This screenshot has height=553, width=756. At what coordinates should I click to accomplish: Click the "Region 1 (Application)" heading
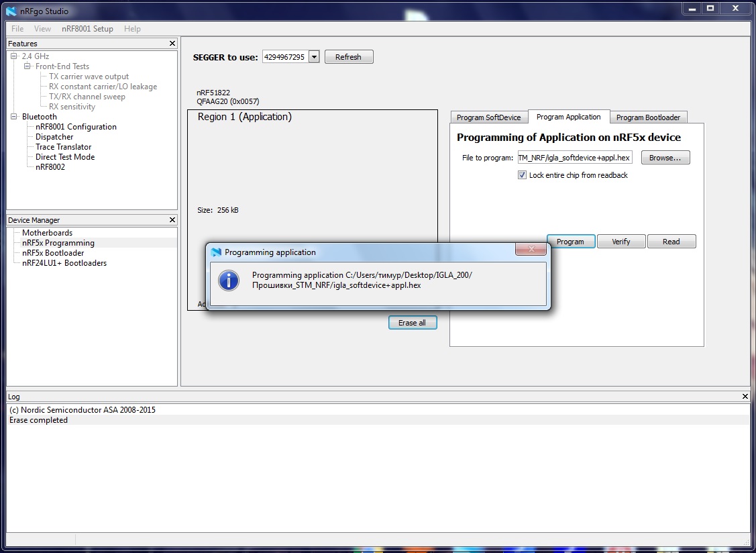(x=244, y=117)
